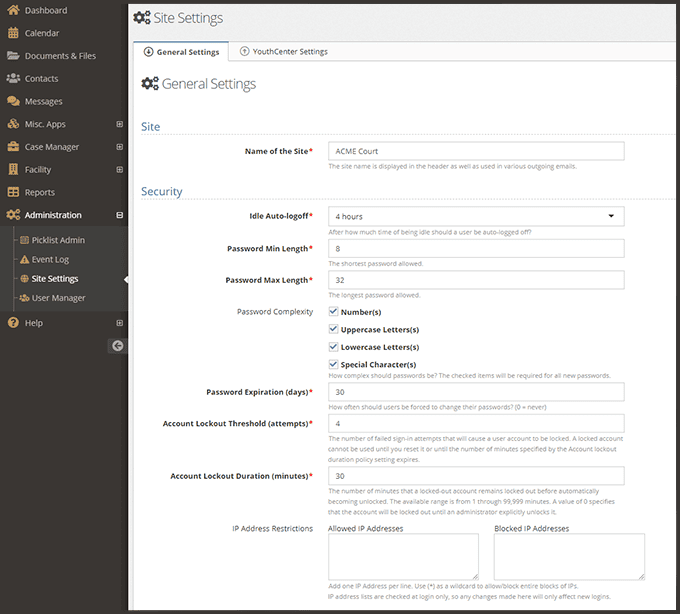Click the Messages chat bubbles icon

coord(13,101)
